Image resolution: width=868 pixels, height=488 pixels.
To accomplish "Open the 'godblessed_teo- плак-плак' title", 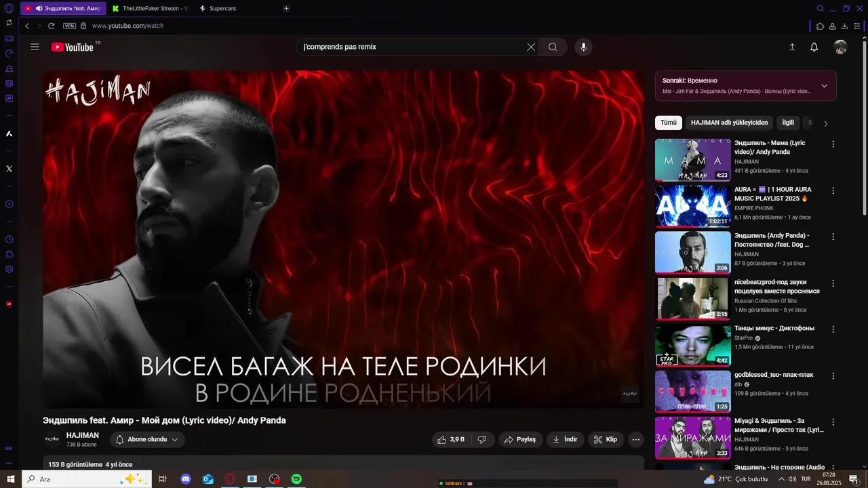I will 774,375.
